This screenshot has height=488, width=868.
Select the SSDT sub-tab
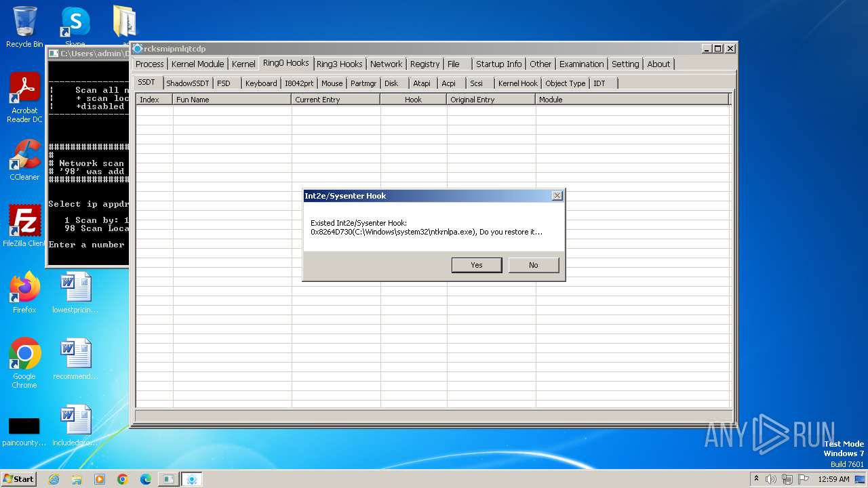146,83
